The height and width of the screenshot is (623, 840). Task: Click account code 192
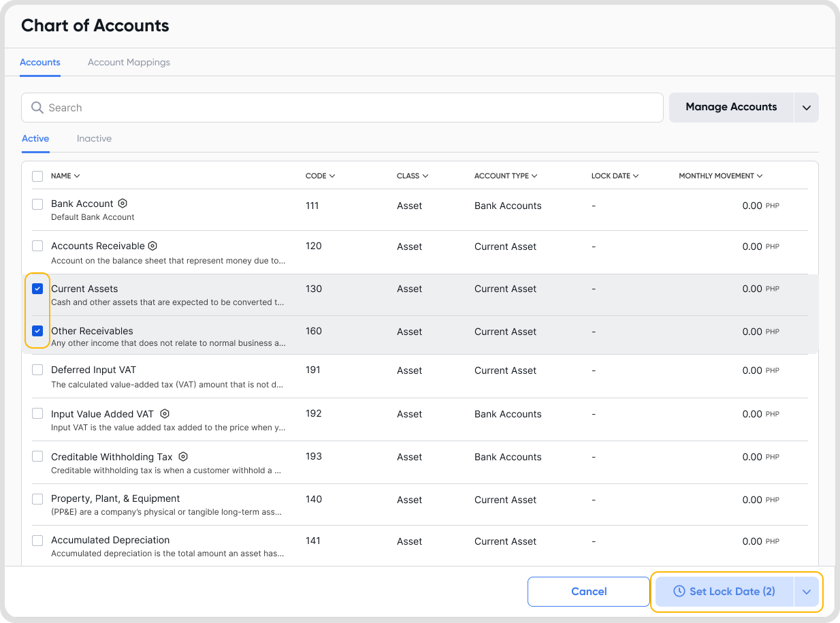[314, 413]
